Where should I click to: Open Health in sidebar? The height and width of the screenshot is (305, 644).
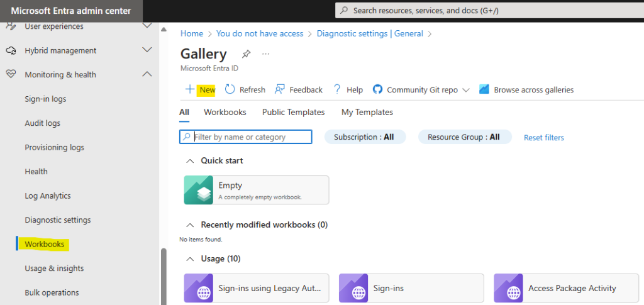pos(36,172)
